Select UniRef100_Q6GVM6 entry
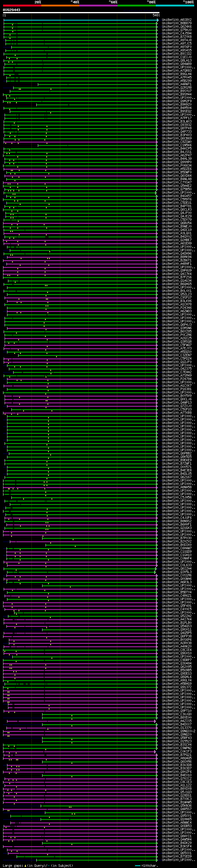Viewport: 197px width, 868px height. pyautogui.click(x=177, y=761)
